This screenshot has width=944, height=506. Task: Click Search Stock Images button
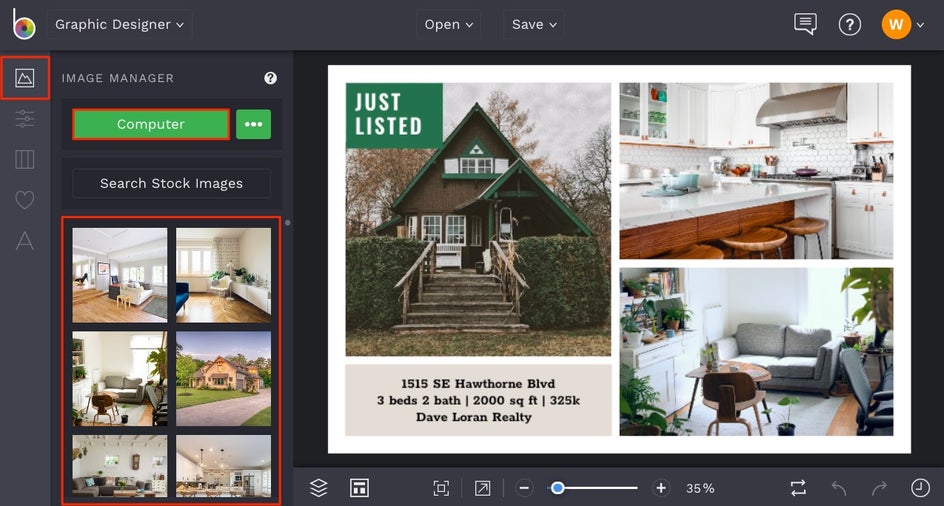tap(172, 183)
